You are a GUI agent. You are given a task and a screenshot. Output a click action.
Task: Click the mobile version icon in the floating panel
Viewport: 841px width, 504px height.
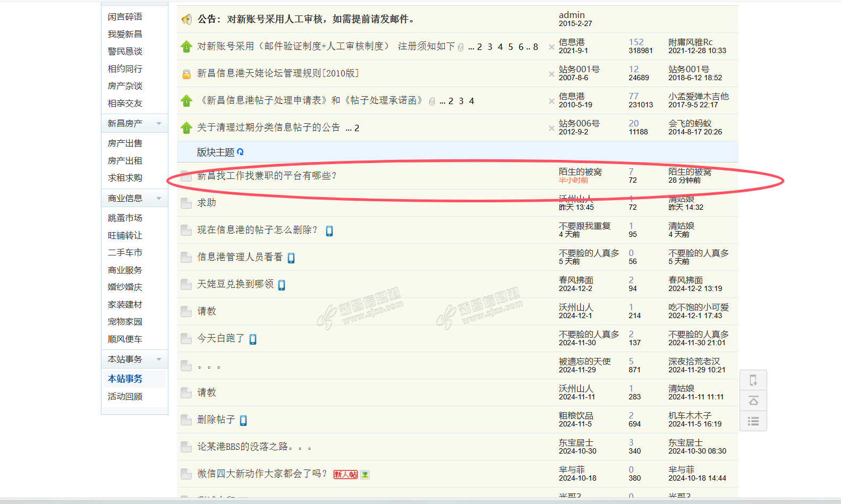[753, 380]
